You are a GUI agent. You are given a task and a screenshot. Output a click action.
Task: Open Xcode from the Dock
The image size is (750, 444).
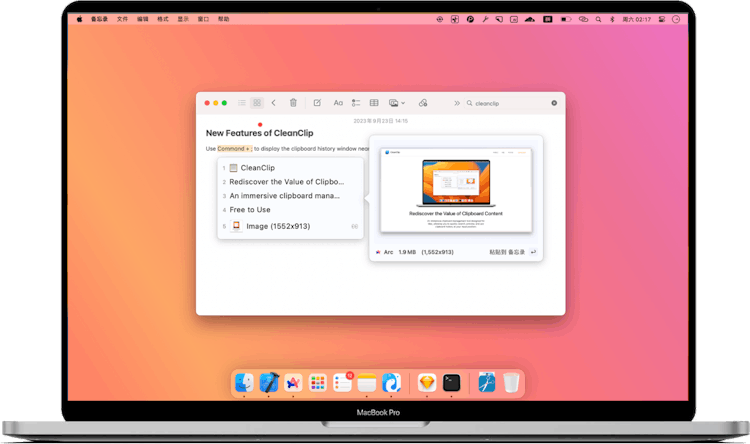point(269,383)
